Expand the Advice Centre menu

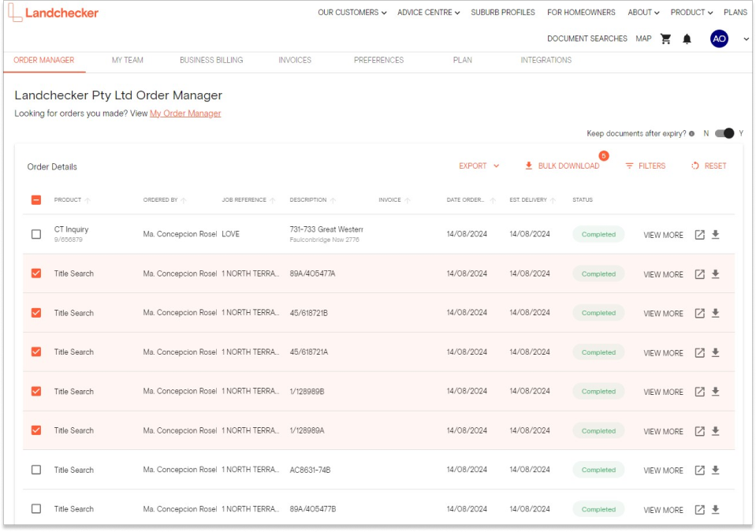pyautogui.click(x=428, y=13)
